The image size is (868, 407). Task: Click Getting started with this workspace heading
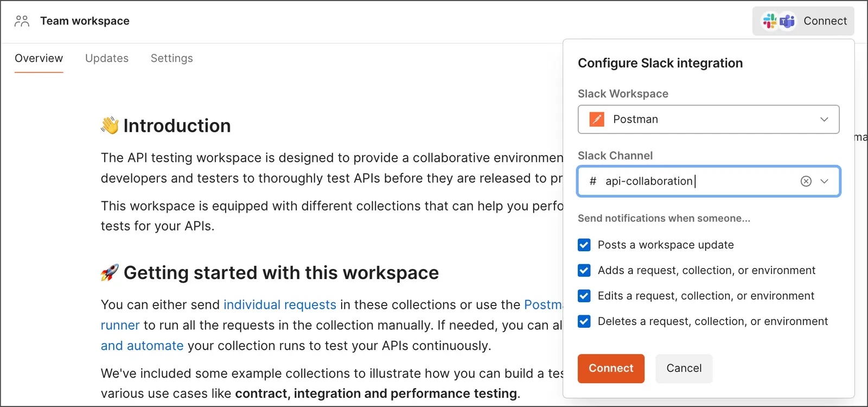click(x=281, y=273)
